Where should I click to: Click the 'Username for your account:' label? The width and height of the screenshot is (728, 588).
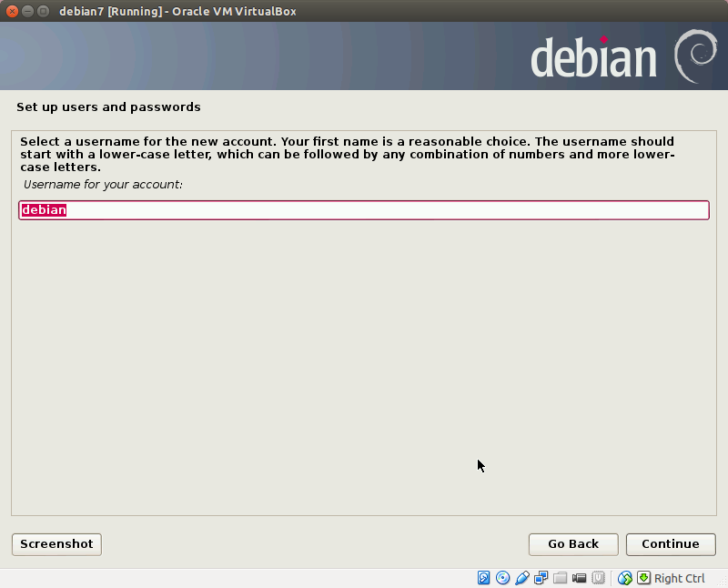click(x=103, y=185)
